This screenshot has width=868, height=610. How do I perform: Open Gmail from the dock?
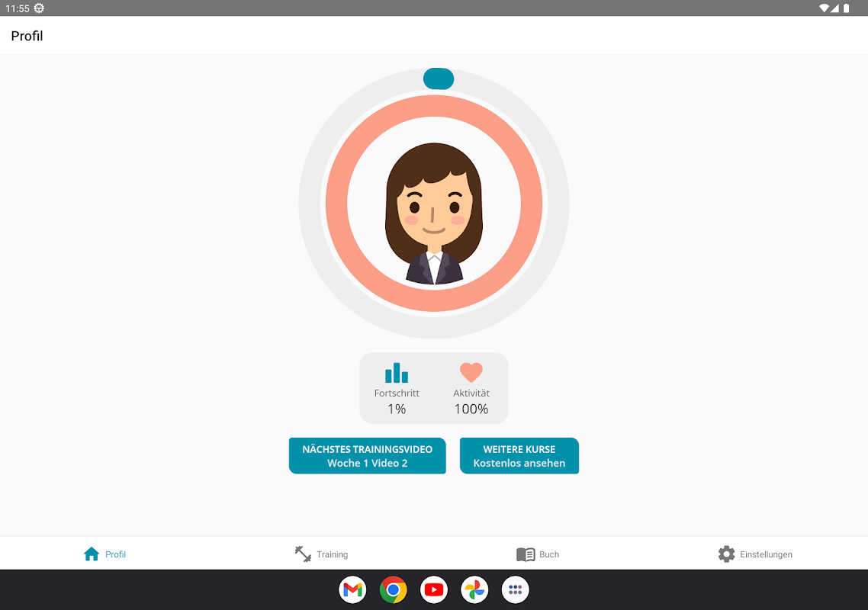352,590
